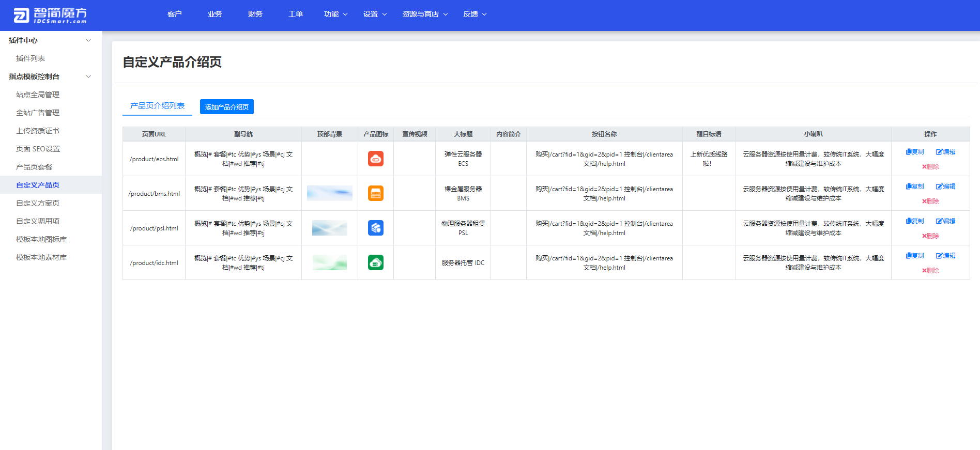
Task: Copy the /product/bms.html row
Action: (x=915, y=187)
